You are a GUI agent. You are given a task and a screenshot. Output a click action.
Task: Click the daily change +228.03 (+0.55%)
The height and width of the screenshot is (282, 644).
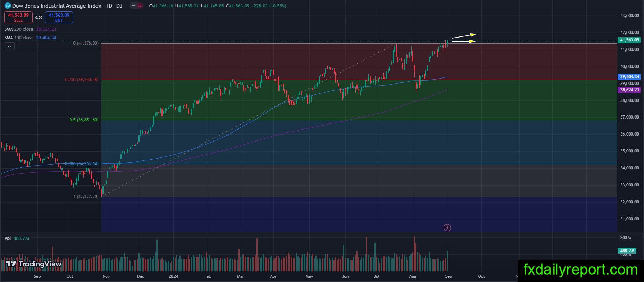click(x=268, y=6)
